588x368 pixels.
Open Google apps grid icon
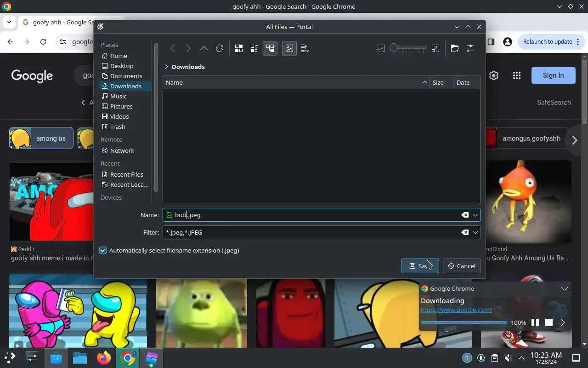517,75
